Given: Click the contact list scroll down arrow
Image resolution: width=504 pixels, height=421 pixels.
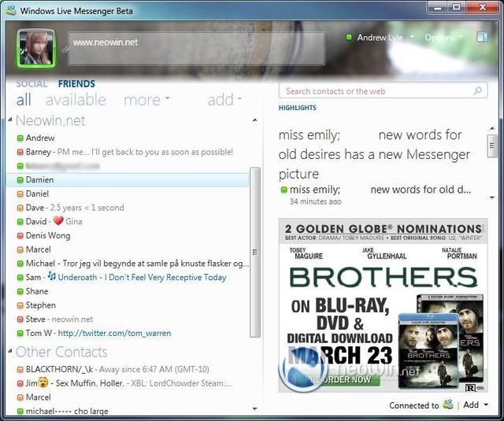Looking at the screenshot, I should tap(255, 408).
